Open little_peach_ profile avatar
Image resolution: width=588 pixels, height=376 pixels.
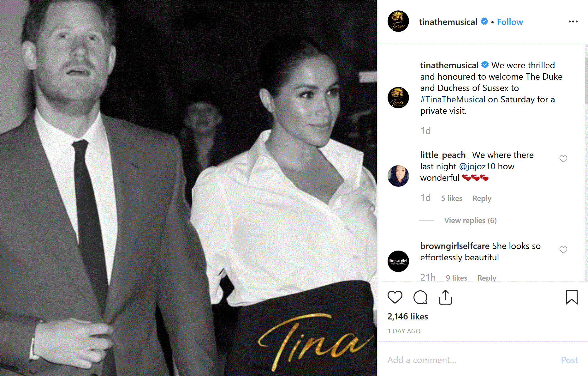(398, 176)
